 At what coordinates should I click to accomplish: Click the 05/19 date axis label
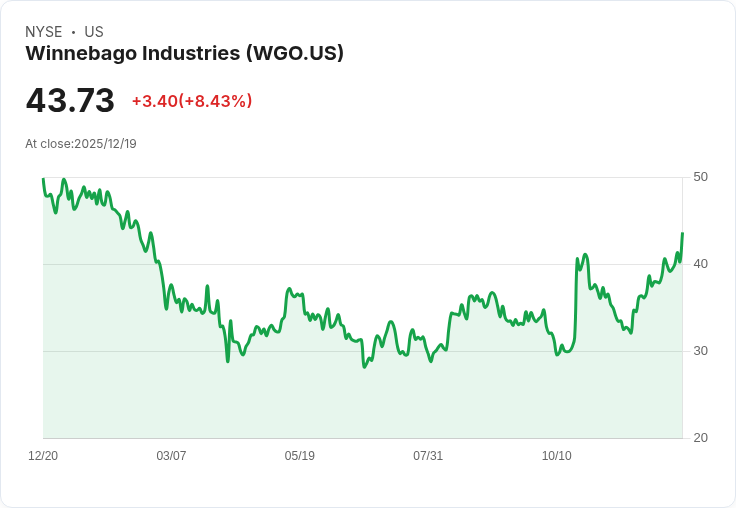[299, 456]
